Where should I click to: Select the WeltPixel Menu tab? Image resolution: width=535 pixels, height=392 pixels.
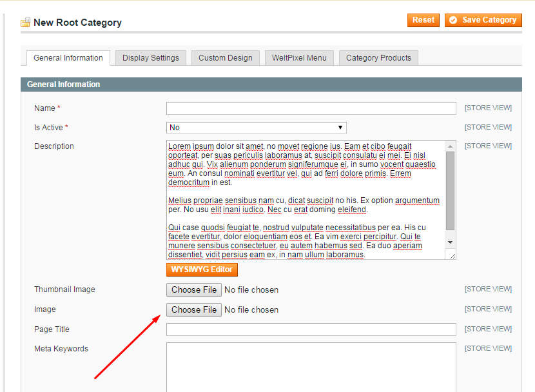(299, 58)
